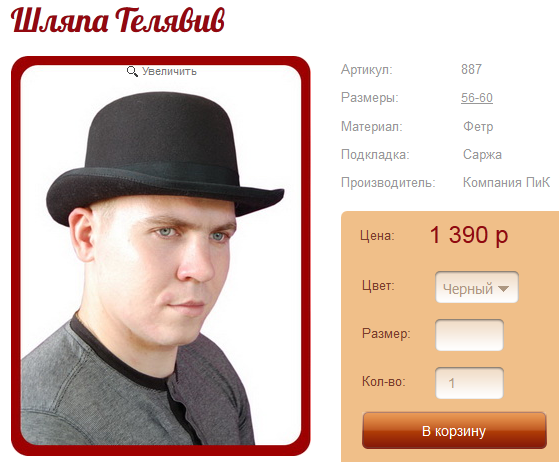Add item with В корзину button
Viewport: 559px width, 462px height.
454,431
